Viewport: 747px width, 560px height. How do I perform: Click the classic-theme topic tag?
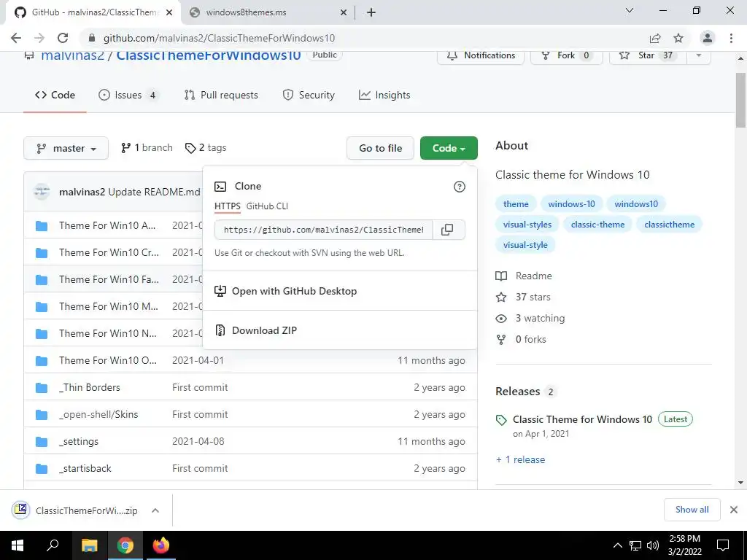(597, 225)
